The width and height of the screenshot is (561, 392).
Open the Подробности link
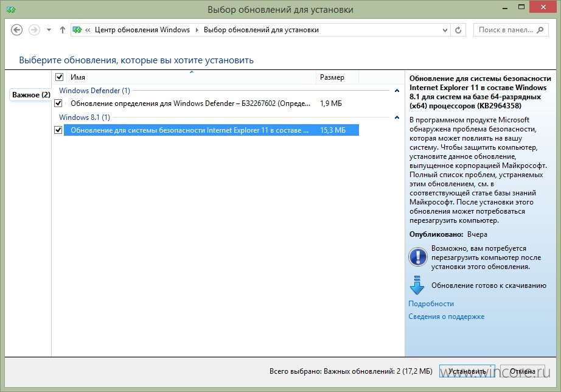pos(431,304)
